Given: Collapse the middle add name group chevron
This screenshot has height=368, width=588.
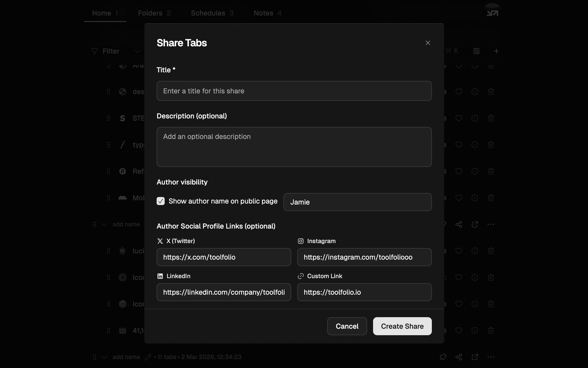Looking at the screenshot, I should [x=105, y=224].
